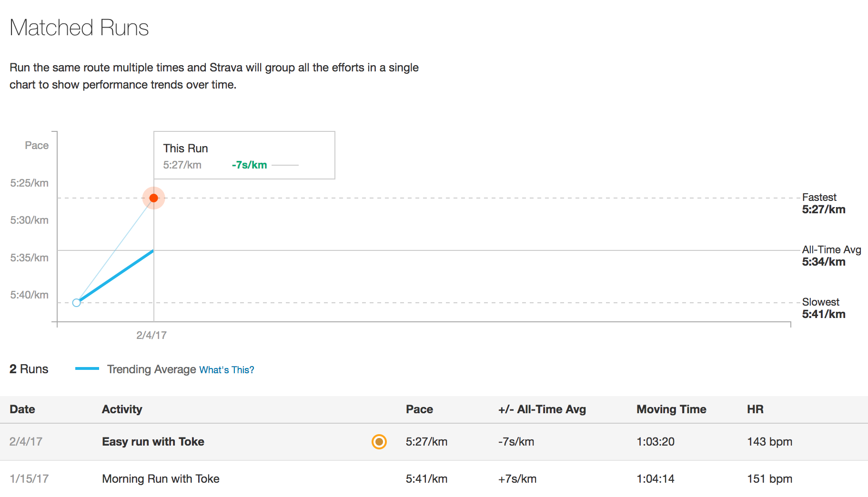Click the +/- All-Time Avg column header
Image resolution: width=868 pixels, height=497 pixels.
click(542, 409)
